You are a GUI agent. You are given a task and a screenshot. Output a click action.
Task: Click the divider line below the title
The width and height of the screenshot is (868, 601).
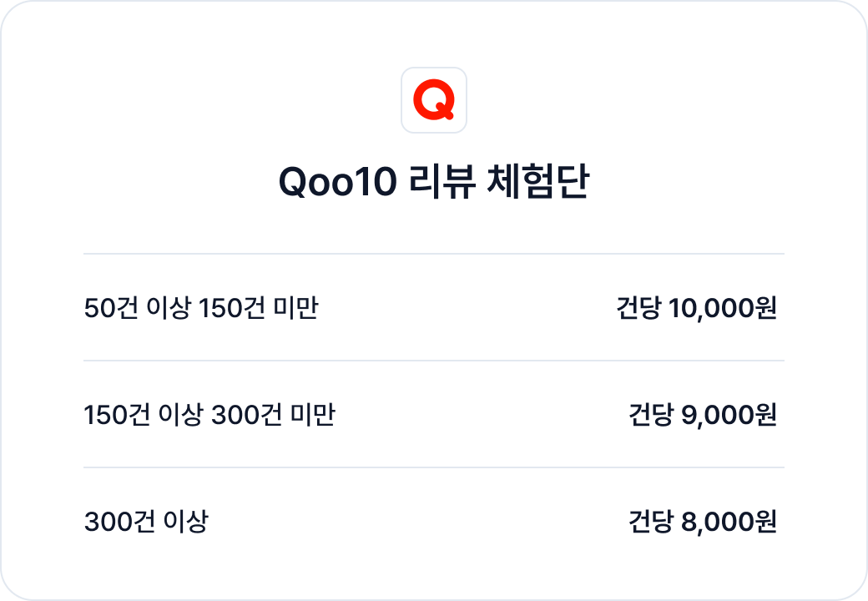(x=434, y=254)
